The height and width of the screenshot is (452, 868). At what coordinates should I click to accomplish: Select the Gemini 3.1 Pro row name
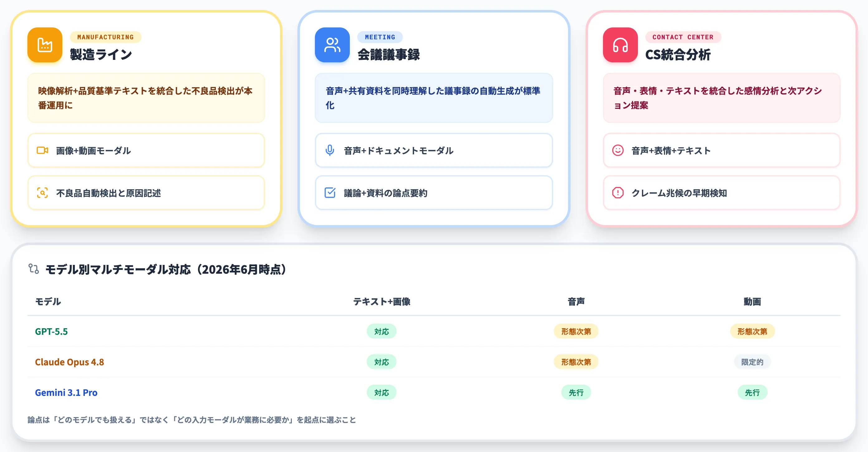[66, 393]
